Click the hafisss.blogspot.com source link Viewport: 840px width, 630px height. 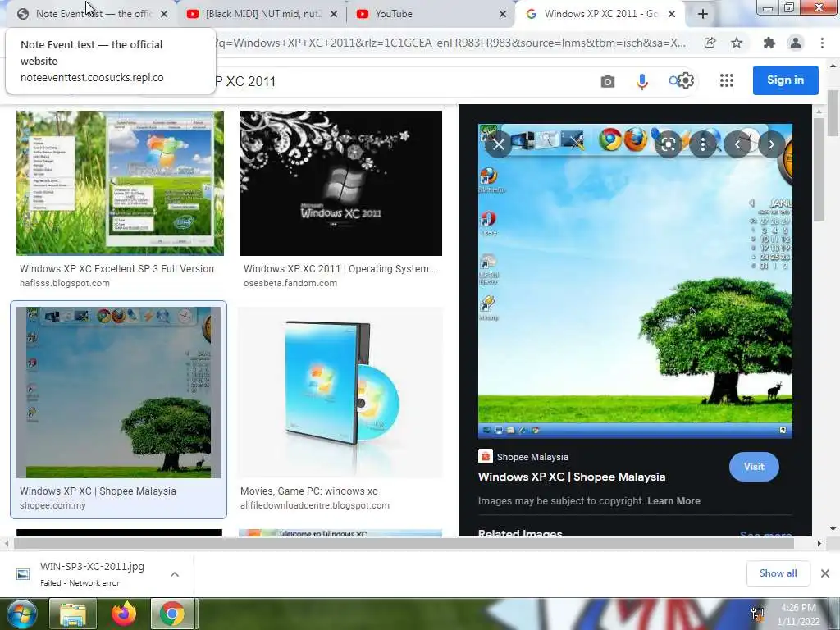click(65, 283)
